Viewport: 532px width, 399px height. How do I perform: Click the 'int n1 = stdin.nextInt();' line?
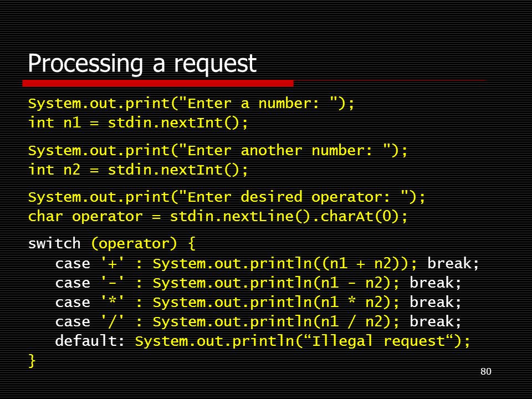(x=138, y=123)
